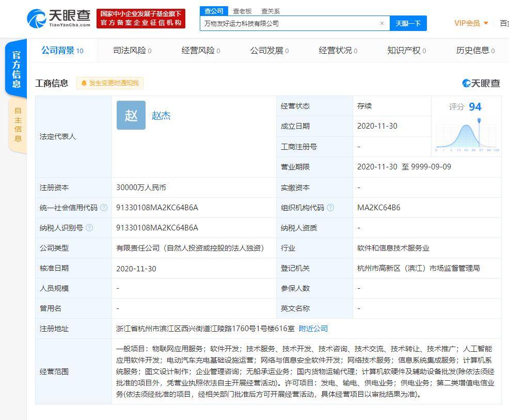Click the help icon next to 统一社会信用代码

pos(104,208)
